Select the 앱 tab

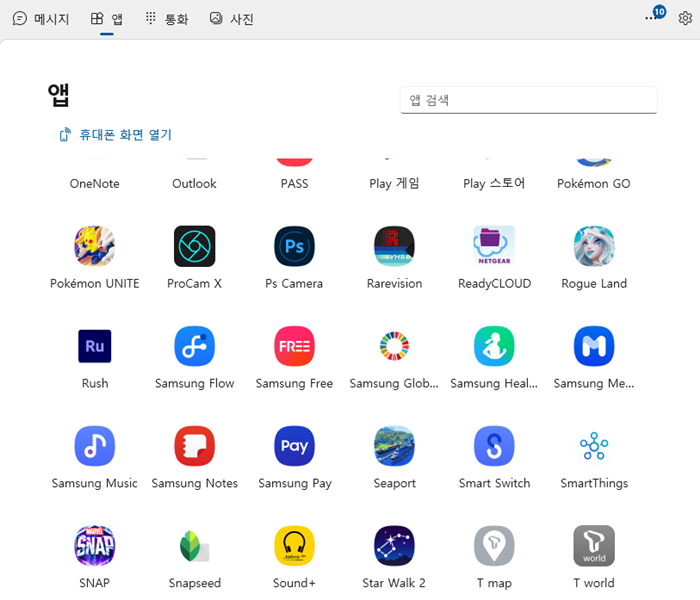pyautogui.click(x=107, y=19)
